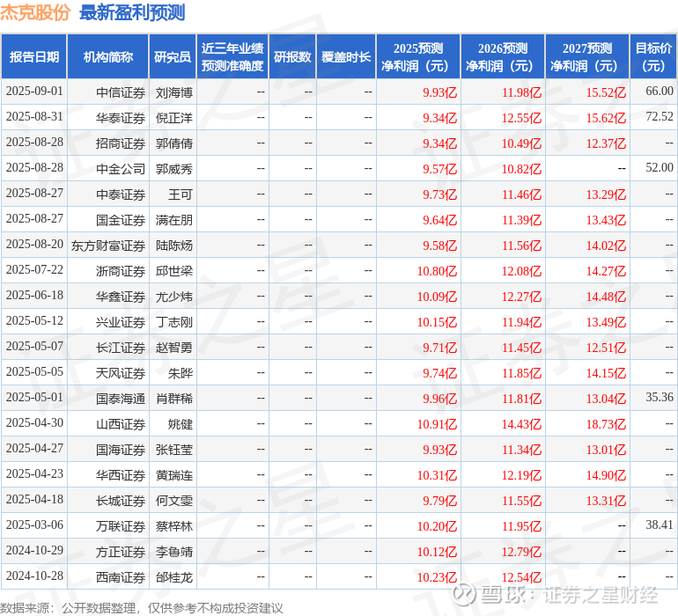Select the date 2025-04-27 cell
Screen dimensions: 678x616
34,448
